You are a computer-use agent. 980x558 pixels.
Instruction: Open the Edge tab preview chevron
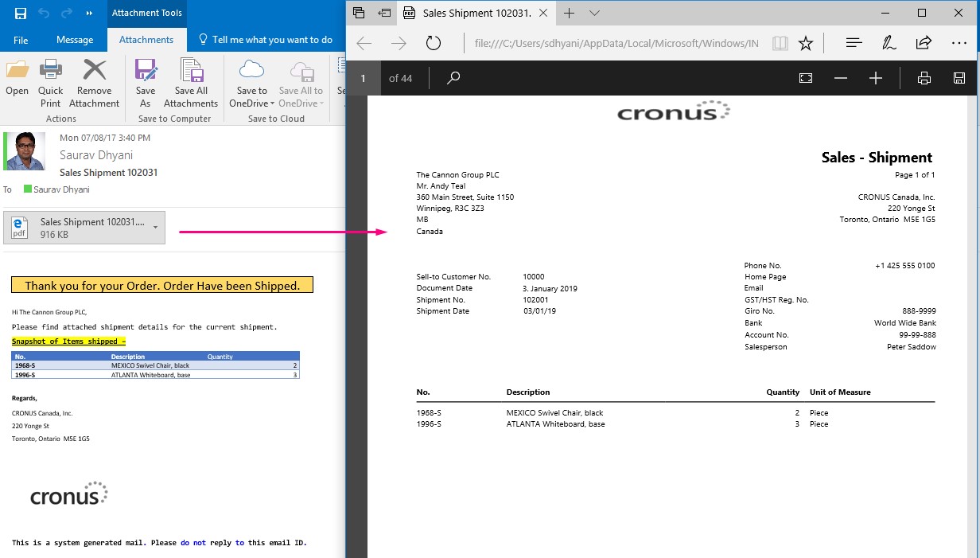[x=595, y=13]
